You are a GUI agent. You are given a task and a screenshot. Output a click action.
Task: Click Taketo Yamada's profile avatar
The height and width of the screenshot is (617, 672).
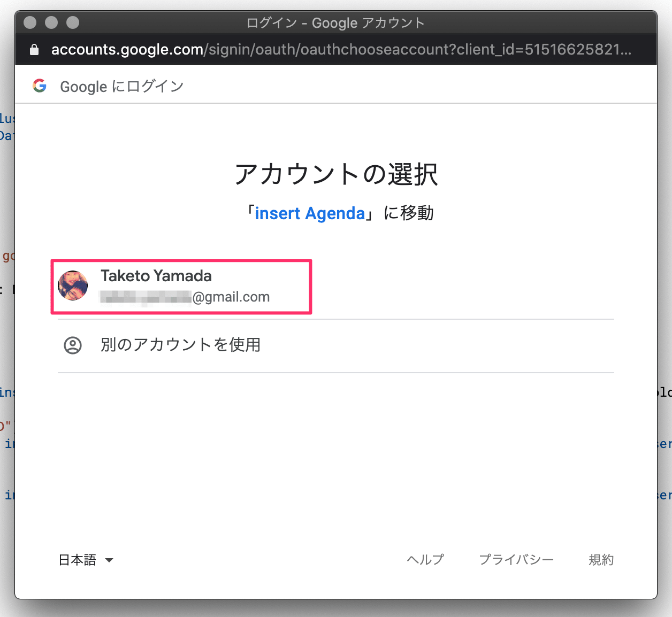click(x=73, y=286)
